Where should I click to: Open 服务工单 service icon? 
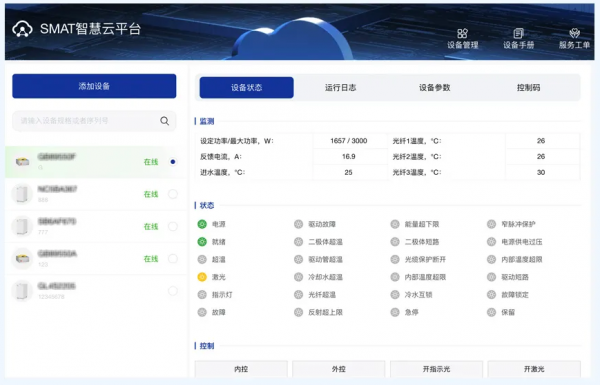pyautogui.click(x=574, y=34)
